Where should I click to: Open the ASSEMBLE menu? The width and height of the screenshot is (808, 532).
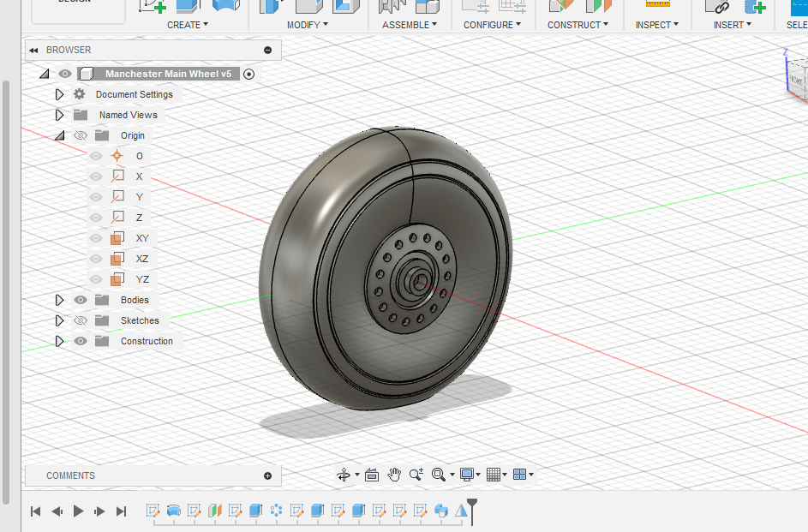click(x=410, y=25)
